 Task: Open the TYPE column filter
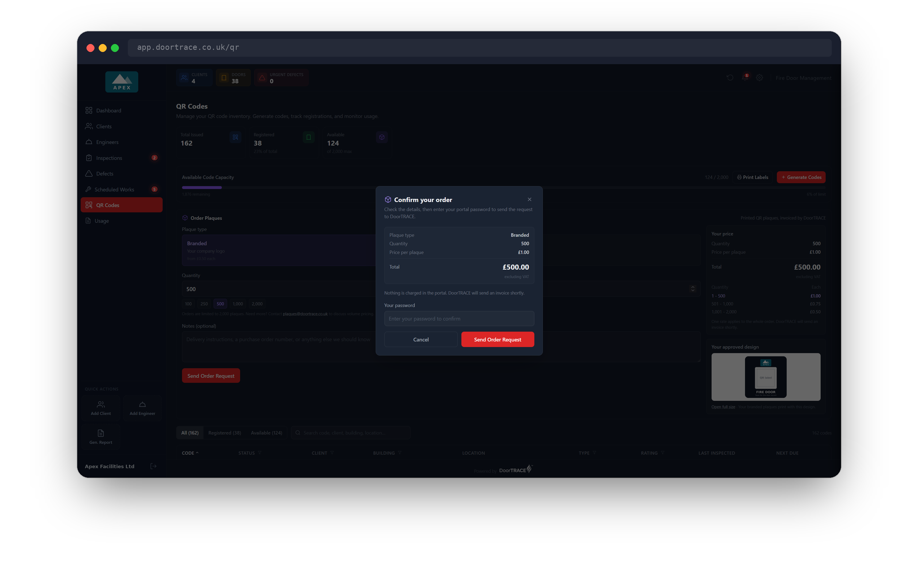(594, 453)
